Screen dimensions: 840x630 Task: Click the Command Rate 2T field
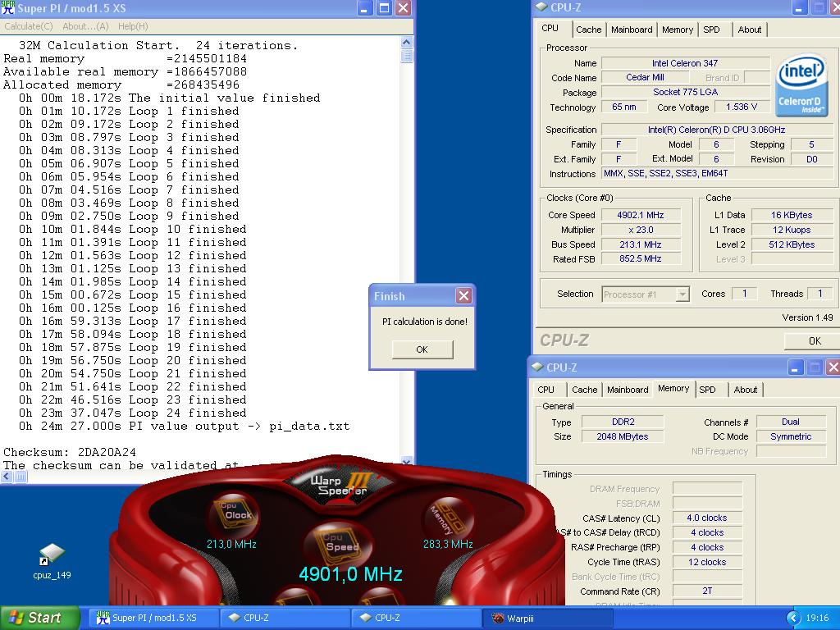[707, 591]
